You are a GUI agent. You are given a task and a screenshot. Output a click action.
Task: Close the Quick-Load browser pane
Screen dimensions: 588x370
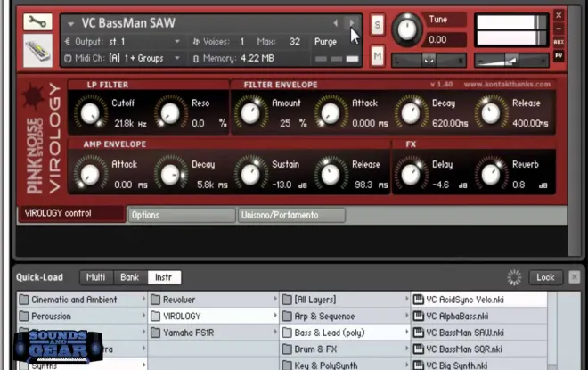point(574,277)
